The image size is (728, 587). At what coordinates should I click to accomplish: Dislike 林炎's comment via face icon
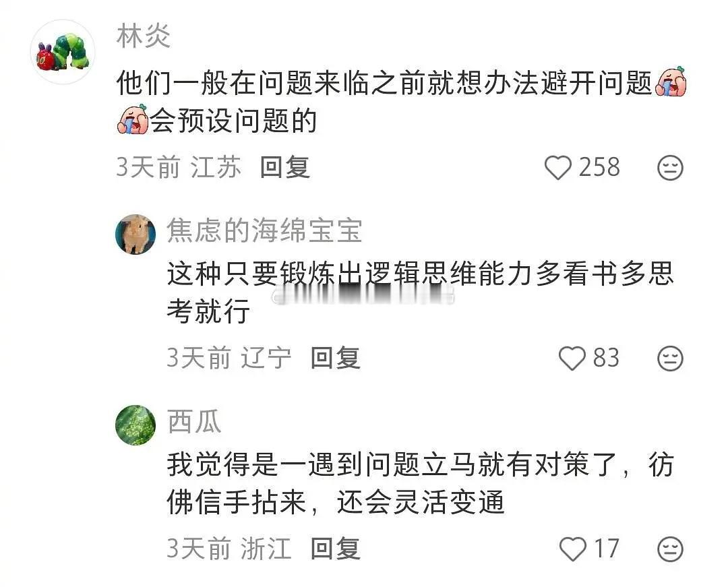pos(671,168)
